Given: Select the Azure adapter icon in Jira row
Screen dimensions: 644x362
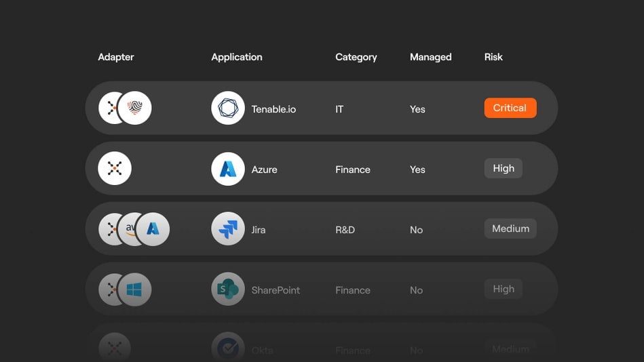Looking at the screenshot, I should click(153, 229).
